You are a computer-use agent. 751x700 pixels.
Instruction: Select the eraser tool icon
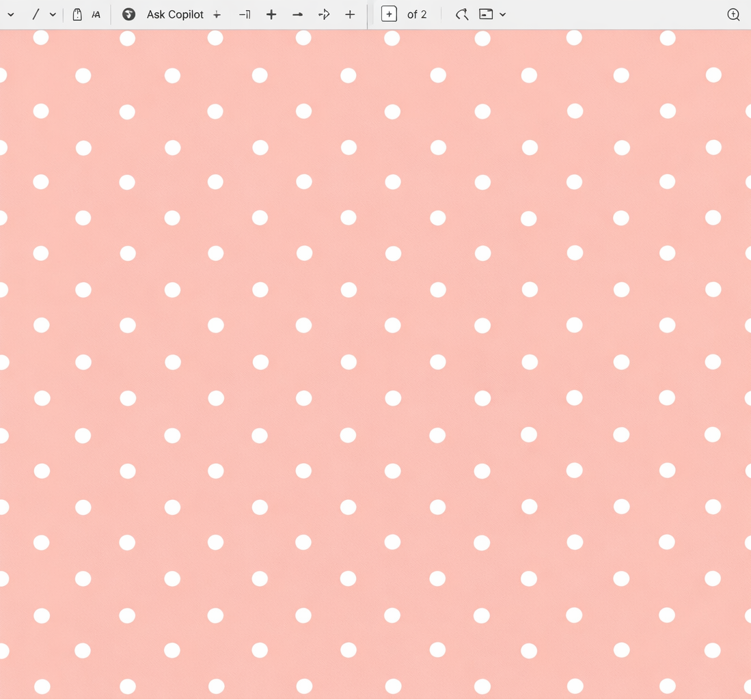77,14
